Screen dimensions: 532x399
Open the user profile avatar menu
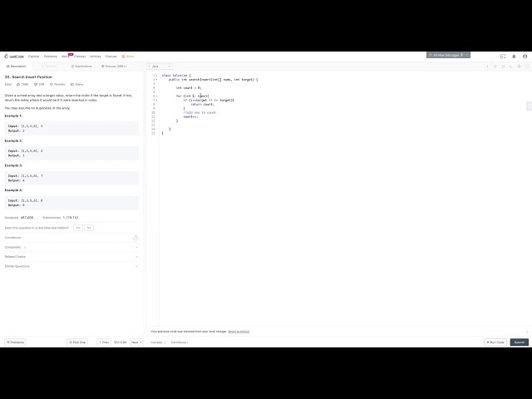525,57
